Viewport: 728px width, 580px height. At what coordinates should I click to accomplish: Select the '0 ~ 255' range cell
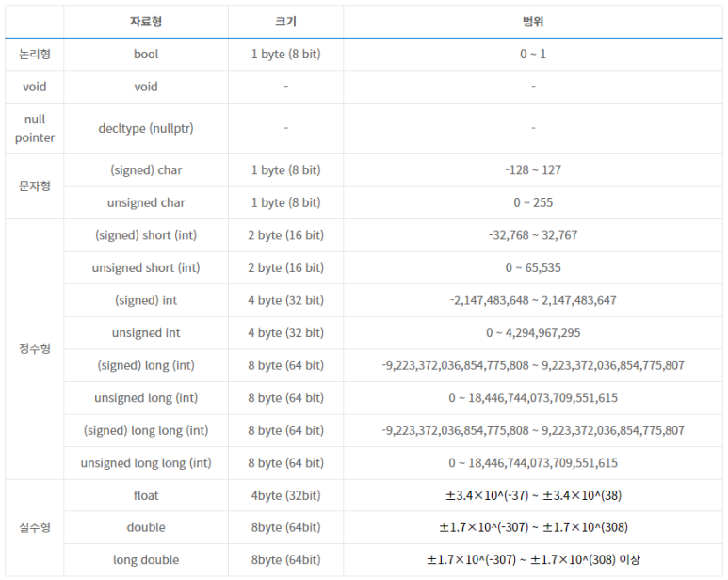click(533, 202)
